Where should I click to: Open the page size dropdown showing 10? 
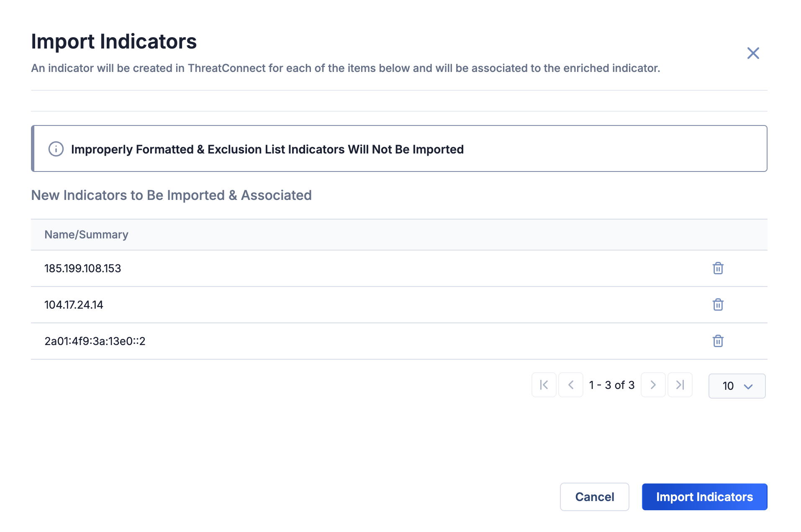737,386
